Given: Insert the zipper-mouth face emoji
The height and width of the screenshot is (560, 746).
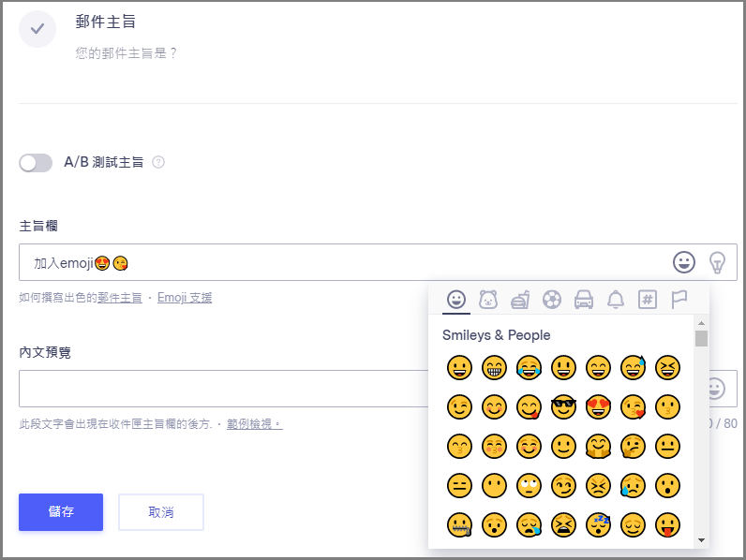Looking at the screenshot, I should pos(458,525).
